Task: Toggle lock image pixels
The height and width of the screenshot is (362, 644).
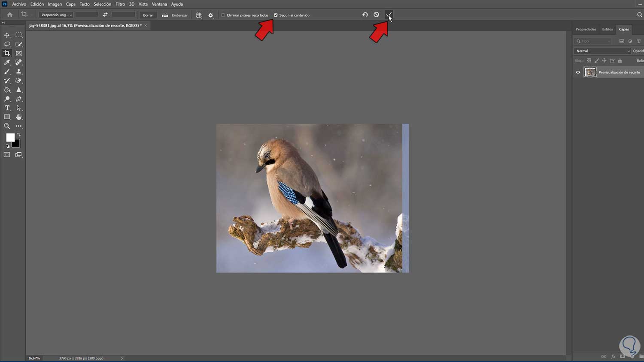Action: click(x=597, y=60)
